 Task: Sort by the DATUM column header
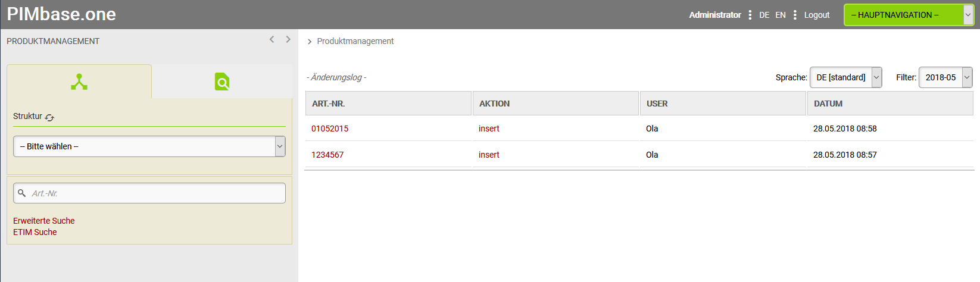(828, 104)
